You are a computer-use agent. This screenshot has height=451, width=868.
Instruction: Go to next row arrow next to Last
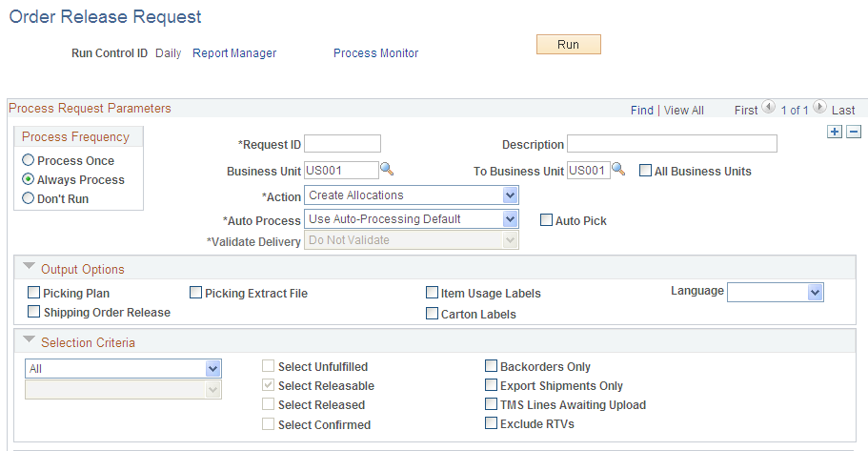click(x=819, y=107)
